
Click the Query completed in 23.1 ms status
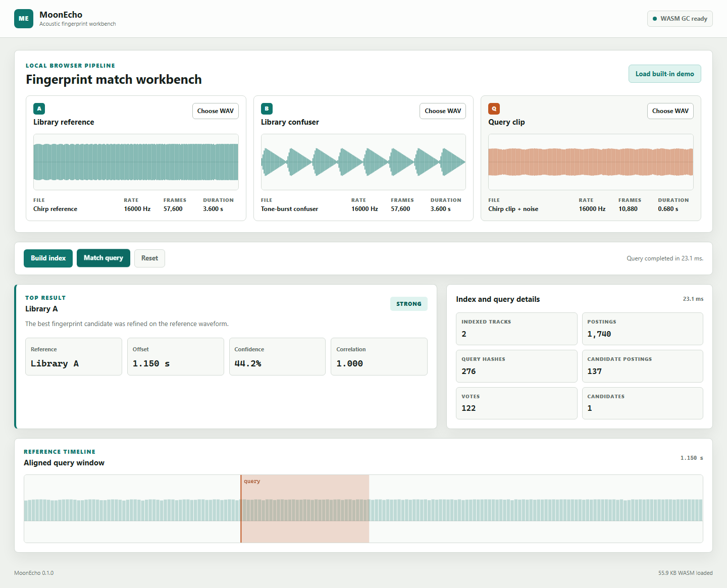[665, 258]
